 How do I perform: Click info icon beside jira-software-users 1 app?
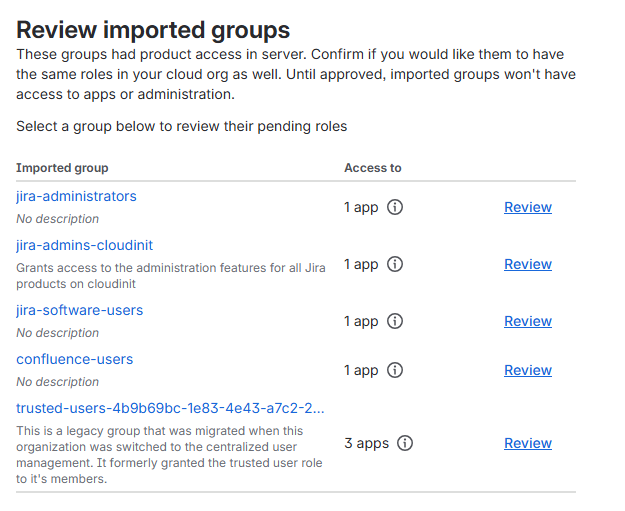coord(395,321)
